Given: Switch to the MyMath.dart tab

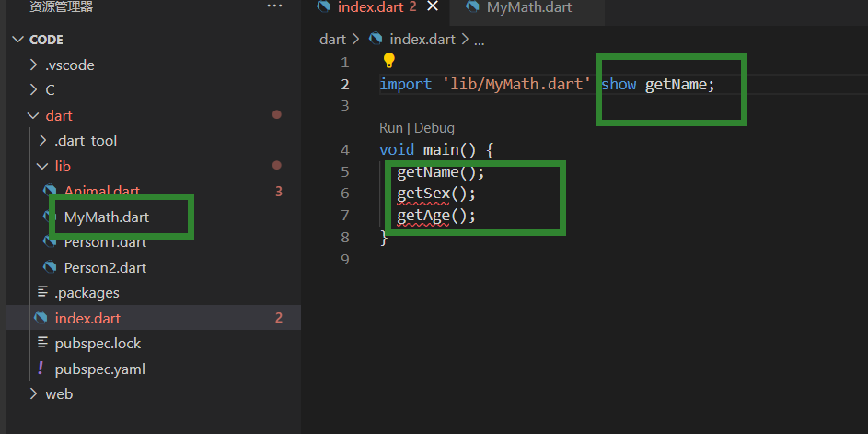Looking at the screenshot, I should point(528,7).
